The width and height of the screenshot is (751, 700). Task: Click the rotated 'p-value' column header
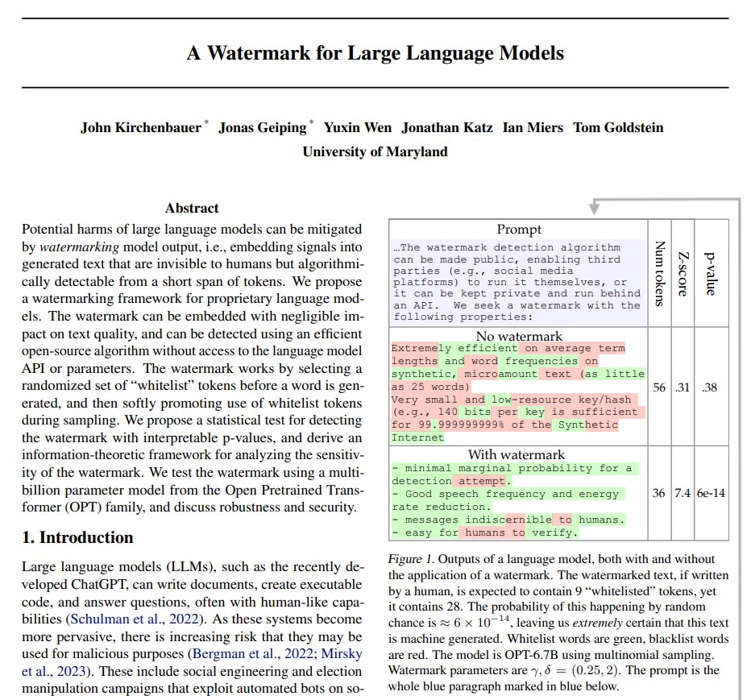coord(711,273)
